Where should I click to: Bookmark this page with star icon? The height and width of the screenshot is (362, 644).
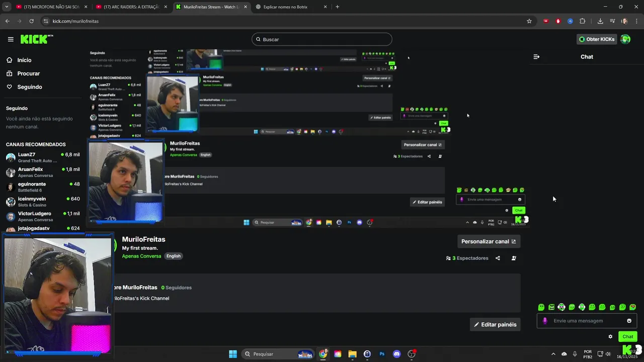pyautogui.click(x=529, y=21)
